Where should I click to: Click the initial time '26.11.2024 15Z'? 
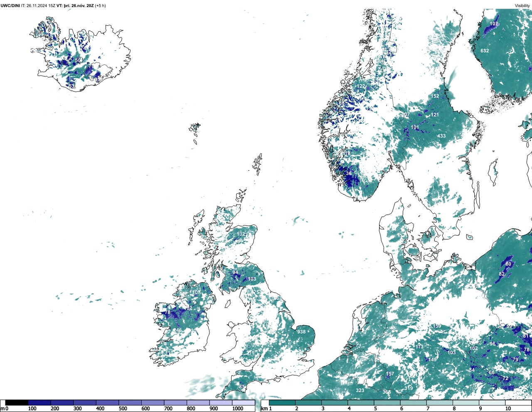click(x=41, y=6)
